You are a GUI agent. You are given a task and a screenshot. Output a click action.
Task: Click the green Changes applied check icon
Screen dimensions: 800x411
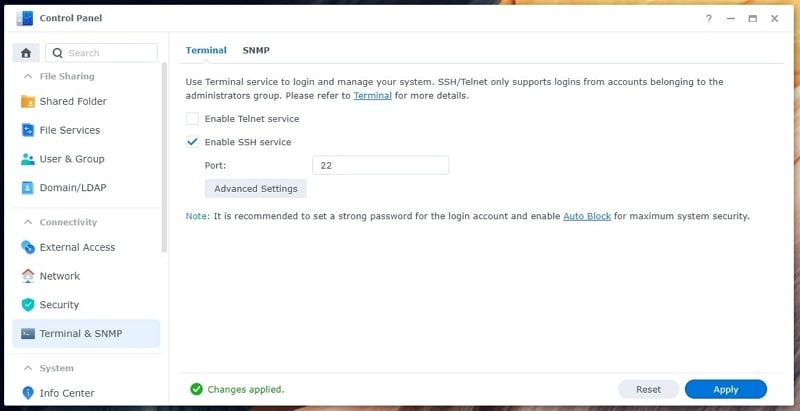click(x=196, y=390)
